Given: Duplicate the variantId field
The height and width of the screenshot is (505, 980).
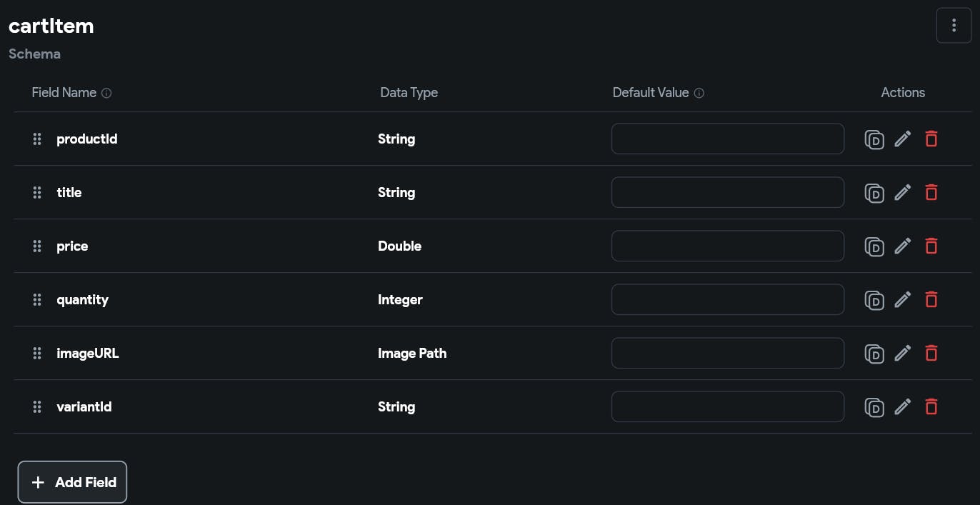Looking at the screenshot, I should pyautogui.click(x=874, y=406).
